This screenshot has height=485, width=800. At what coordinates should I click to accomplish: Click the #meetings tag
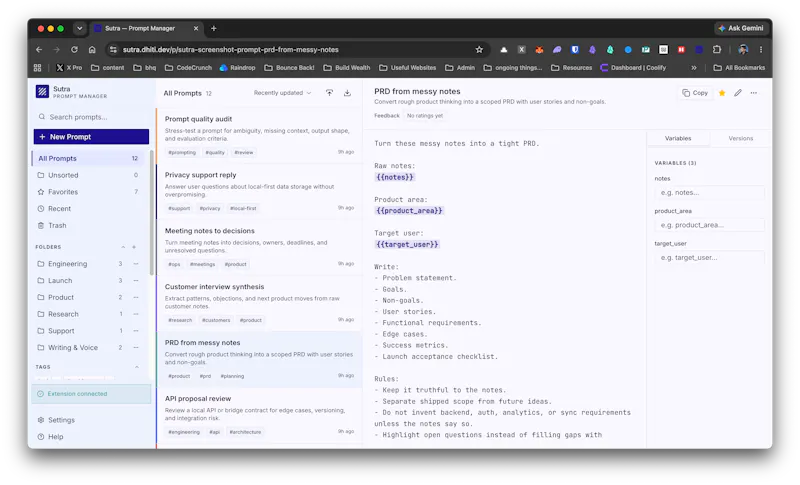tap(203, 264)
